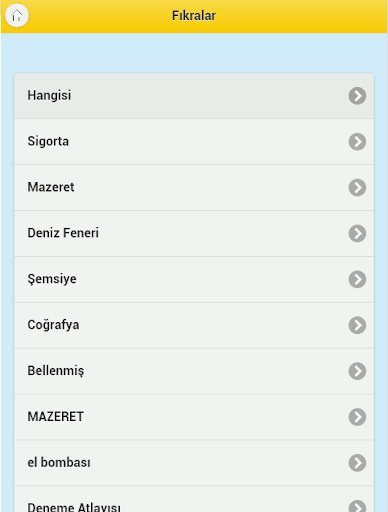This screenshot has width=388, height=512.
Task: Click arrow icon next to Sigorta
Action: tap(357, 142)
